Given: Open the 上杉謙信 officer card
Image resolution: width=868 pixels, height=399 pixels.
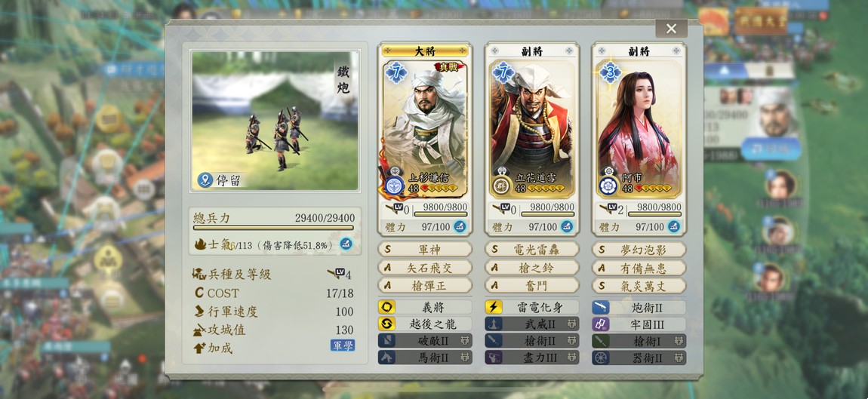Looking at the screenshot, I should pos(425,129).
